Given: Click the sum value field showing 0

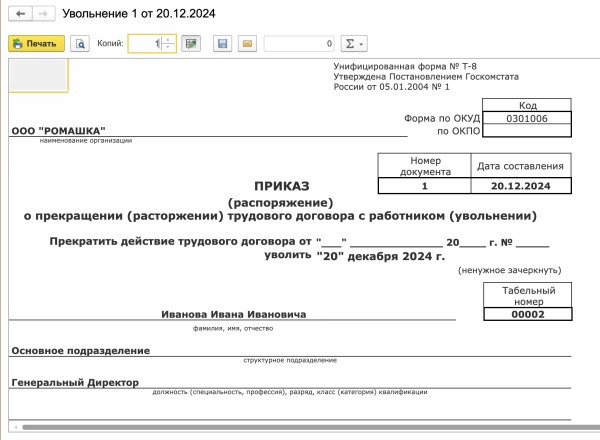Looking at the screenshot, I should (x=300, y=44).
